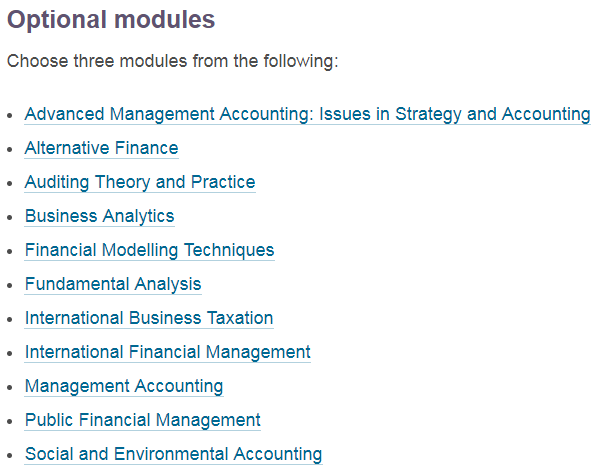
Task: Click the bullet before Management Accounting
Action: pos(10,388)
